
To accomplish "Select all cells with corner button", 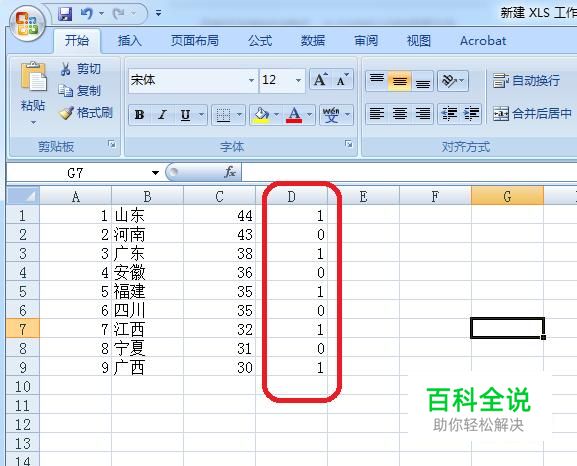I will coord(23,196).
